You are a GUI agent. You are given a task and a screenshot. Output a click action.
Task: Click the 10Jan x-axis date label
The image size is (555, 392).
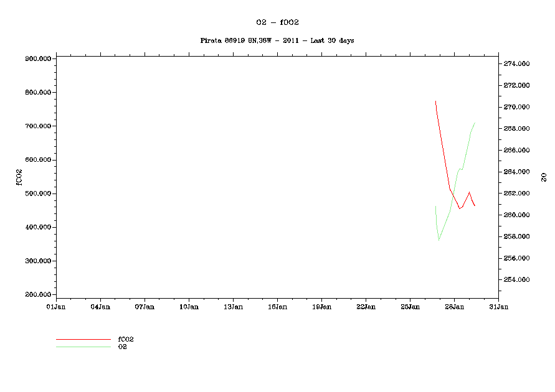pos(189,307)
